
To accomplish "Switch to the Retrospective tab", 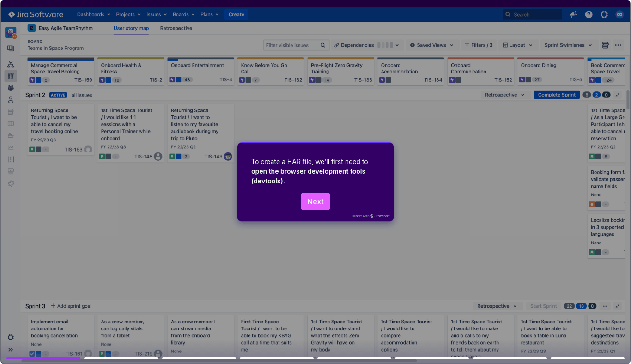I will [x=176, y=28].
